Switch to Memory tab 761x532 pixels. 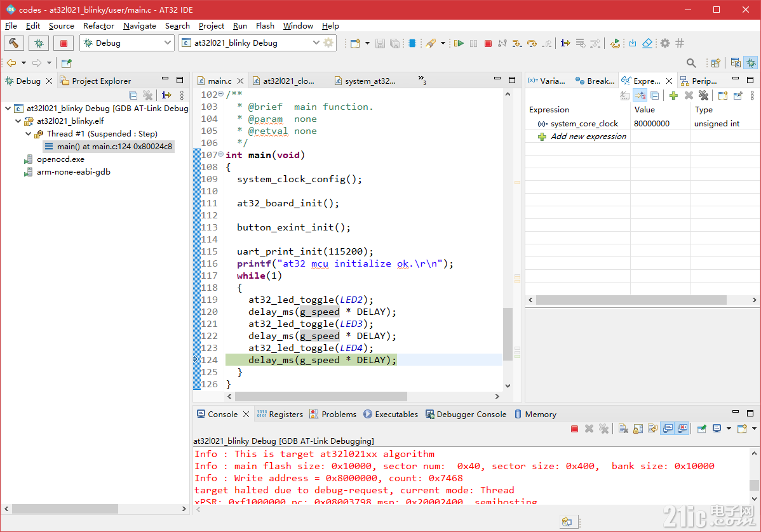point(535,414)
